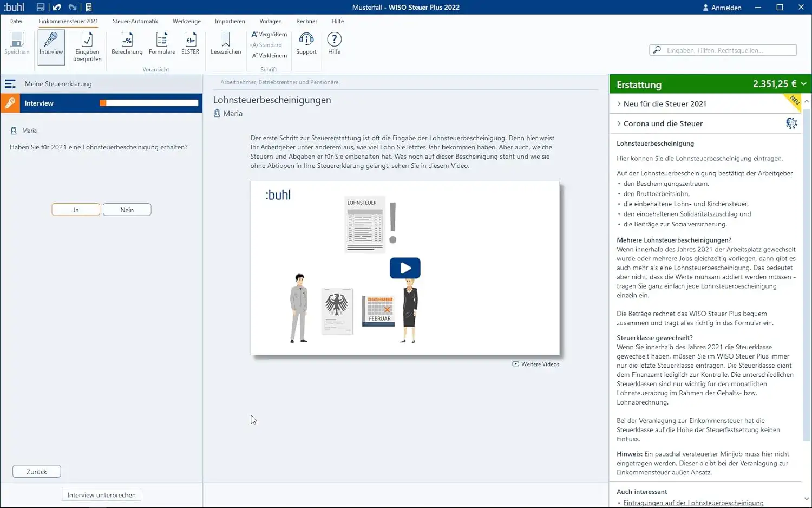Click the interview progress bar
Viewport: 812px width, 508px height.
click(x=149, y=103)
